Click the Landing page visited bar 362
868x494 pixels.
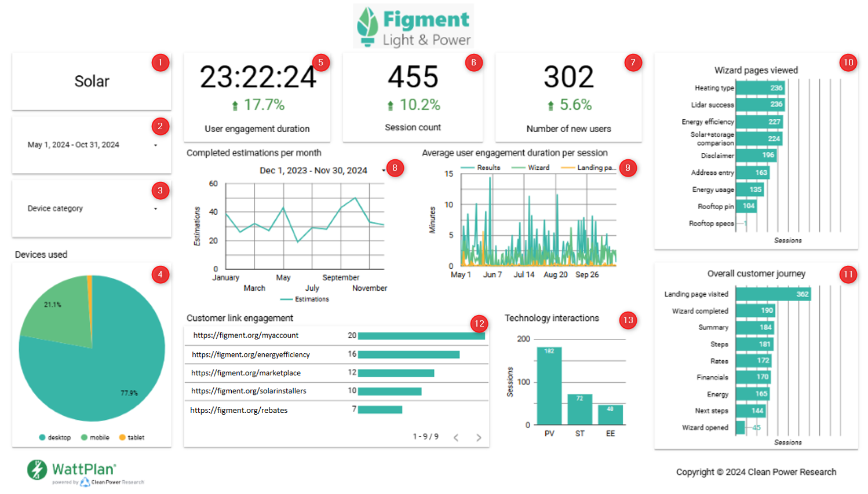[774, 294]
